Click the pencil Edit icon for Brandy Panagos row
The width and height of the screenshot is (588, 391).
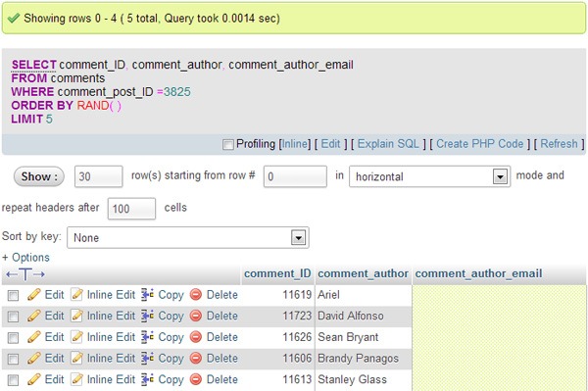coord(33,359)
